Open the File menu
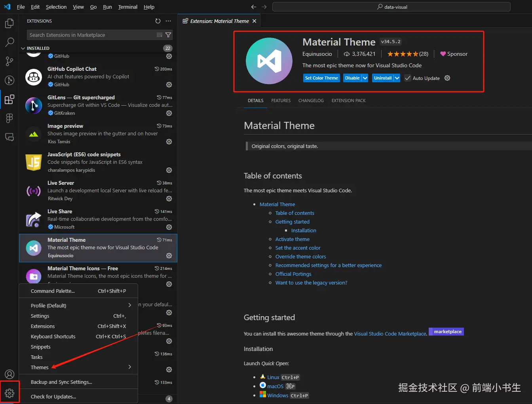532x404 pixels. (21, 7)
